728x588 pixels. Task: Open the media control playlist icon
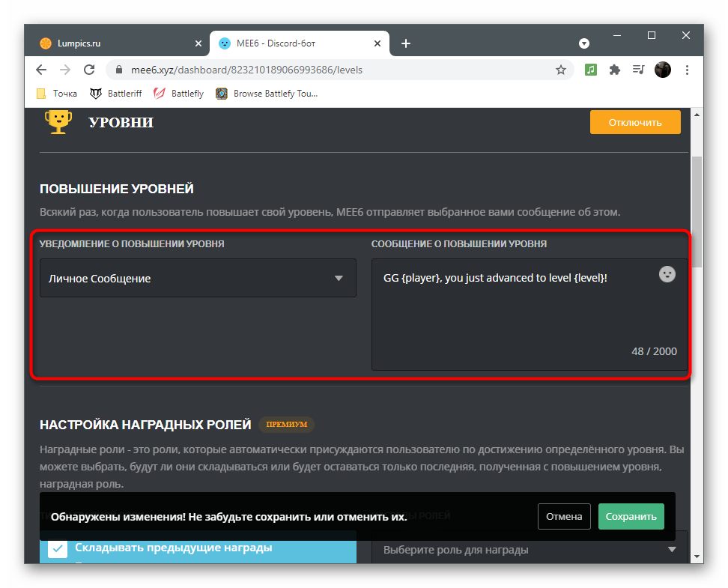coord(638,70)
